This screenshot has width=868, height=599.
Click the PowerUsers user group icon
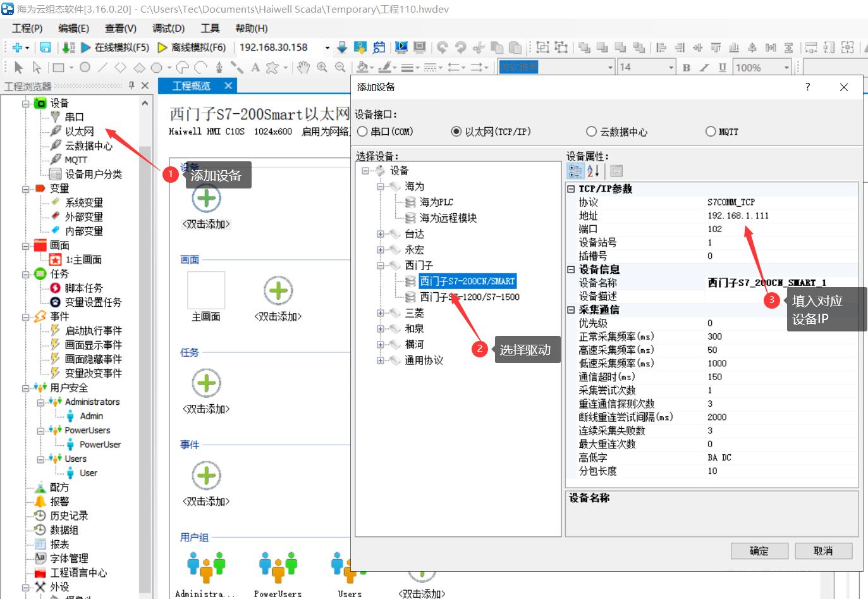(278, 567)
